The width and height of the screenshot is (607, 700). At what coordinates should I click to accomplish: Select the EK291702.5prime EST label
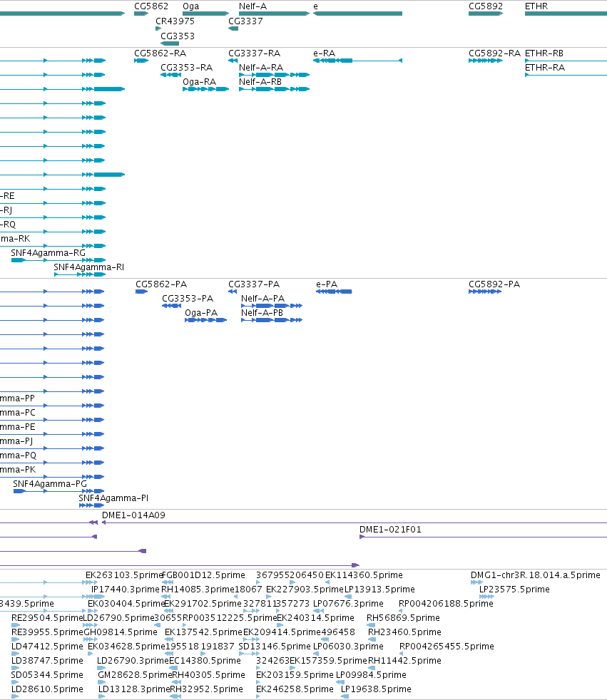point(203,604)
